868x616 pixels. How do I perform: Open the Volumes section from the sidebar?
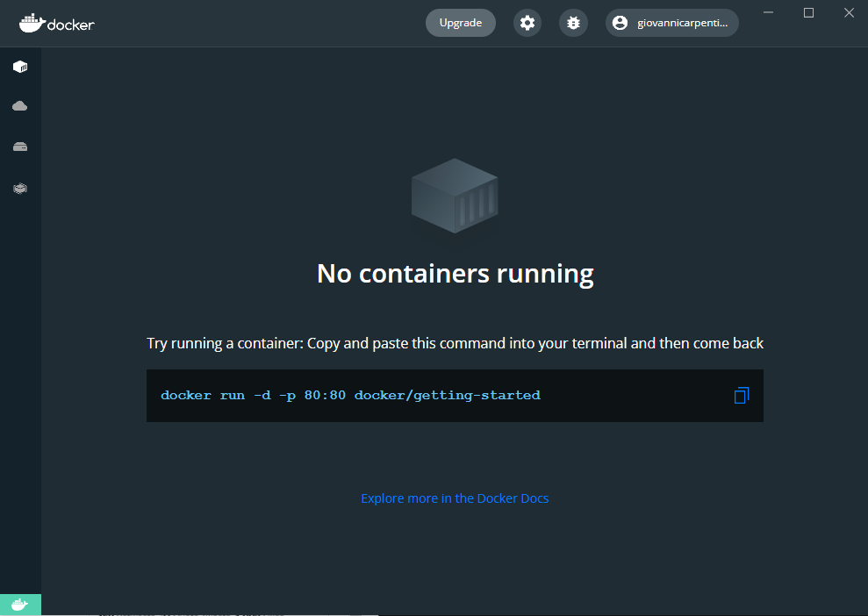[19, 147]
